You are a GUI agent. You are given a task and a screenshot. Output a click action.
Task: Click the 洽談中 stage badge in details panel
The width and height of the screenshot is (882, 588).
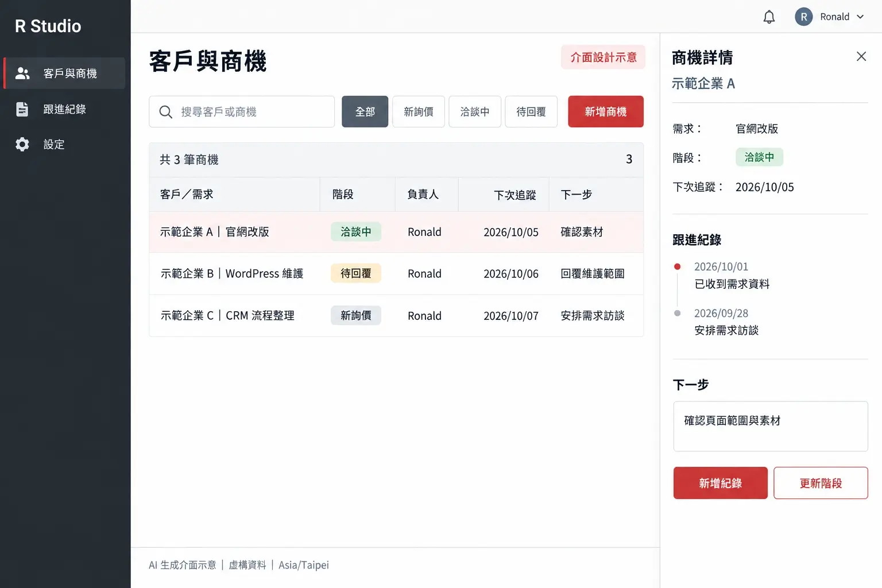[x=760, y=157]
